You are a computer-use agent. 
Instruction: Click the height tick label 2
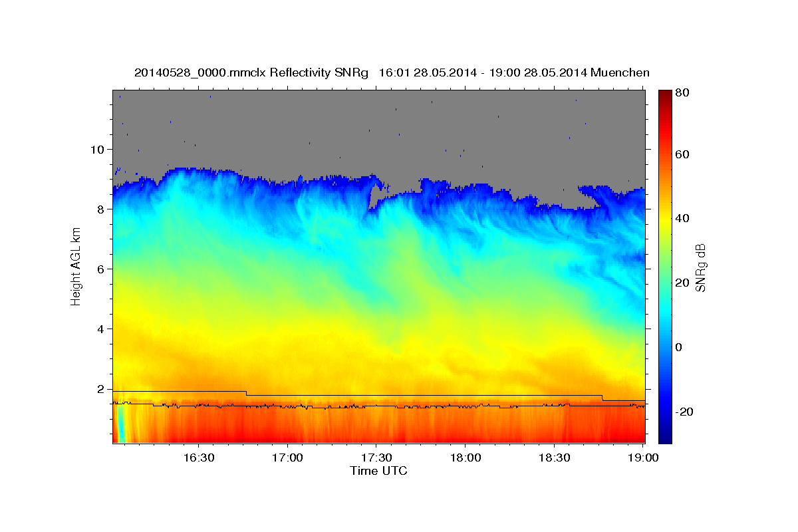pyautogui.click(x=102, y=388)
